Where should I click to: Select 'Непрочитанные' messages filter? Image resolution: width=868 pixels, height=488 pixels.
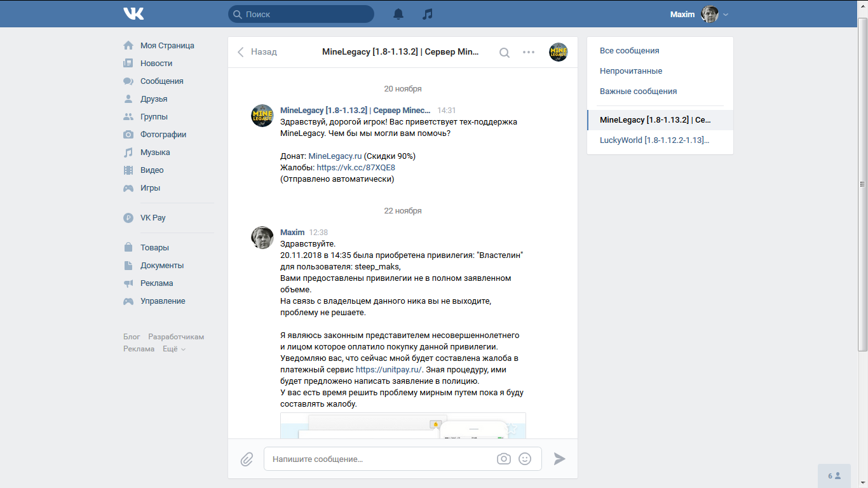click(631, 71)
